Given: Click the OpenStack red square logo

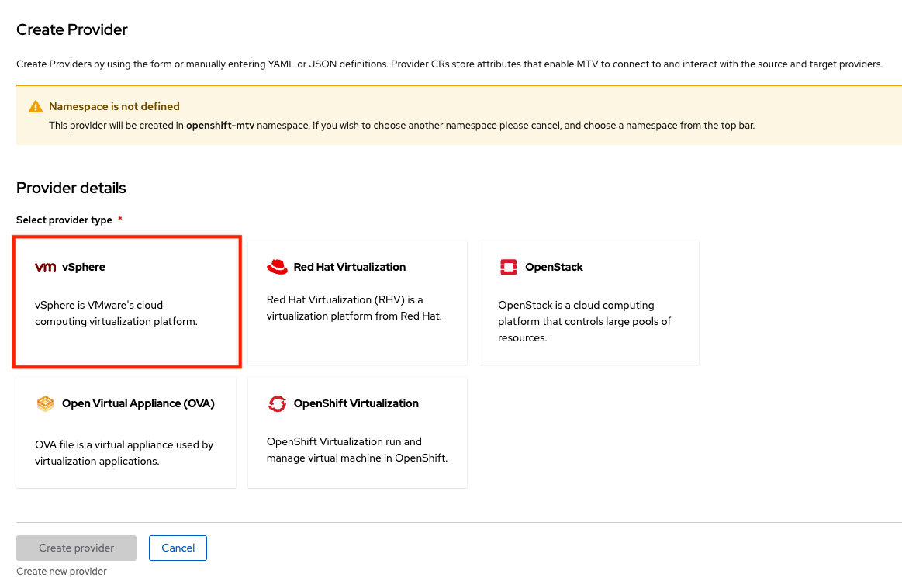Looking at the screenshot, I should click(x=508, y=267).
